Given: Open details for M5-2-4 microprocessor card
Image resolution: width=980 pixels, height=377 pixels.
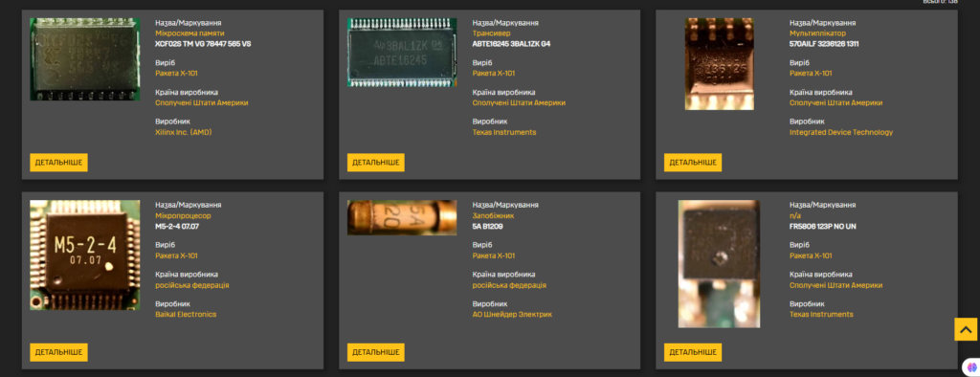Looking at the screenshot, I should click(58, 352).
